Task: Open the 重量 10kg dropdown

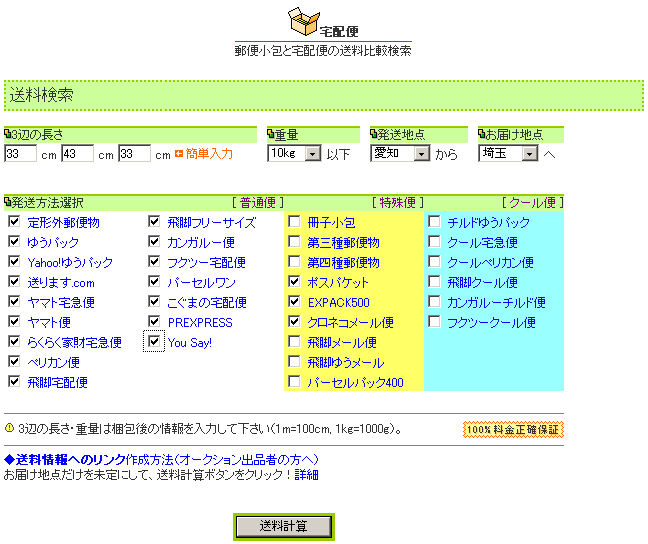Action: 312,154
